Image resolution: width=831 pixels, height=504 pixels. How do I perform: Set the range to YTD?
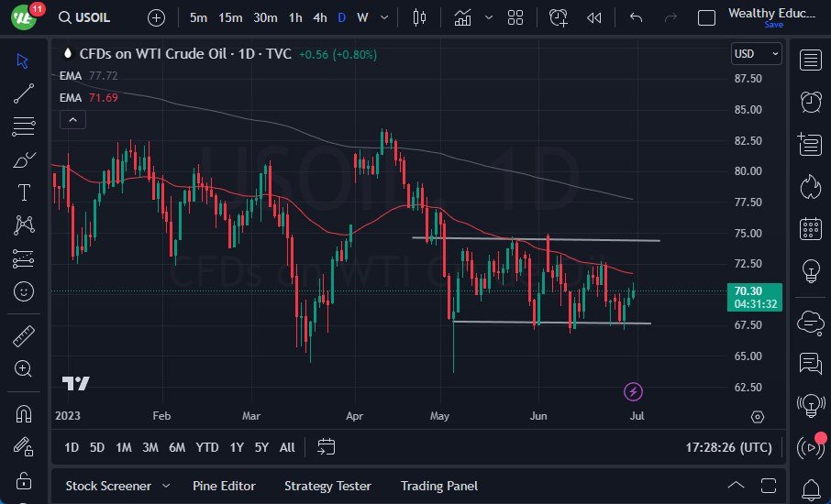[x=207, y=447]
